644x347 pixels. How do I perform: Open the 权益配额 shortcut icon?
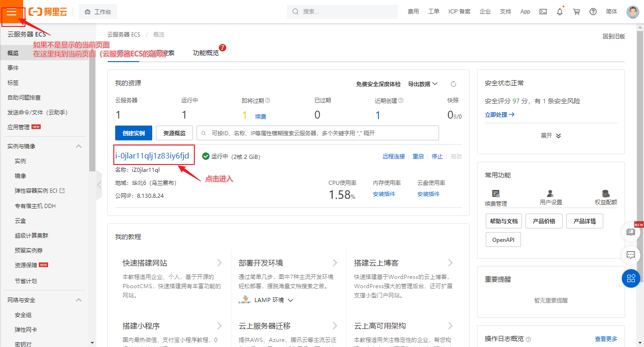tap(606, 194)
